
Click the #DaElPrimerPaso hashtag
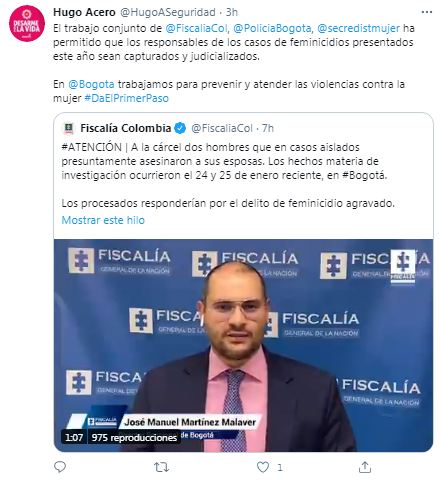coord(126,98)
